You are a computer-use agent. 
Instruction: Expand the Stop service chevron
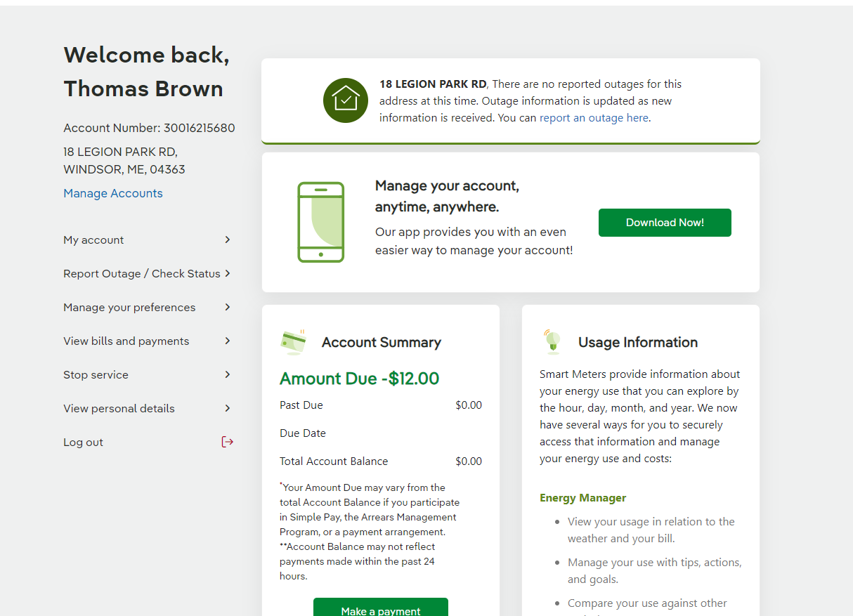pyautogui.click(x=228, y=374)
